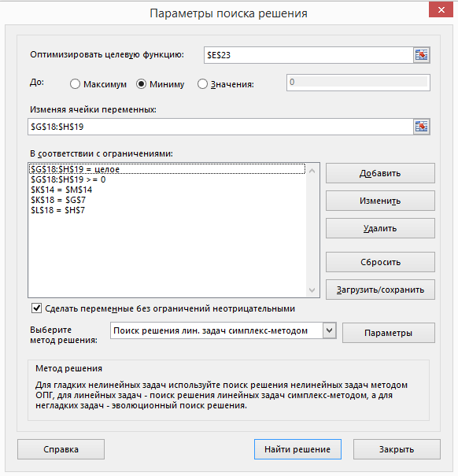Image resolution: width=458 pixels, height=476 pixels.
Task: Click the Сбросить button
Action: tap(380, 262)
